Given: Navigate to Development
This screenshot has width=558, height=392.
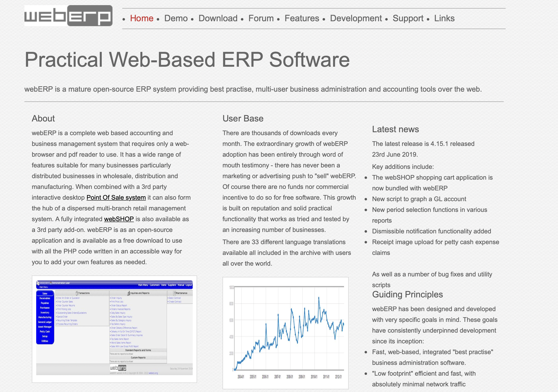Looking at the screenshot, I should (x=356, y=18).
